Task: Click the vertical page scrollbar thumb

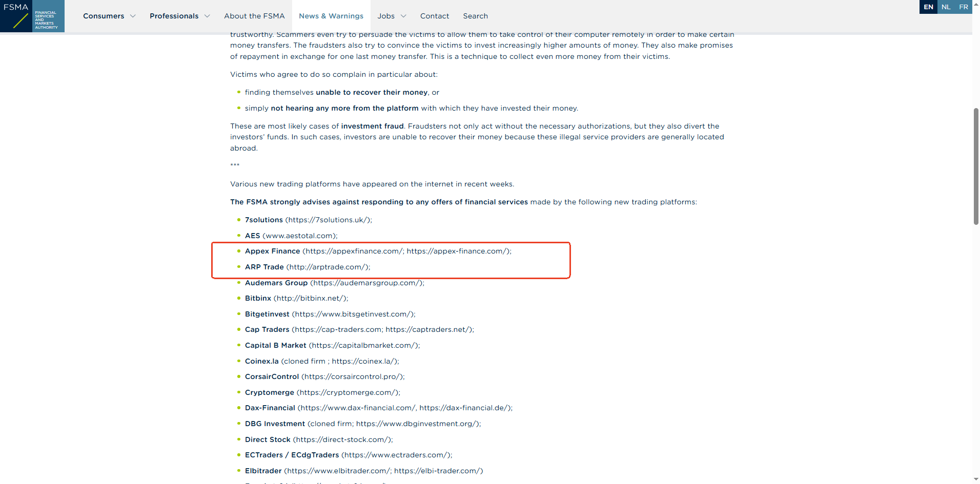Action: [x=976, y=166]
